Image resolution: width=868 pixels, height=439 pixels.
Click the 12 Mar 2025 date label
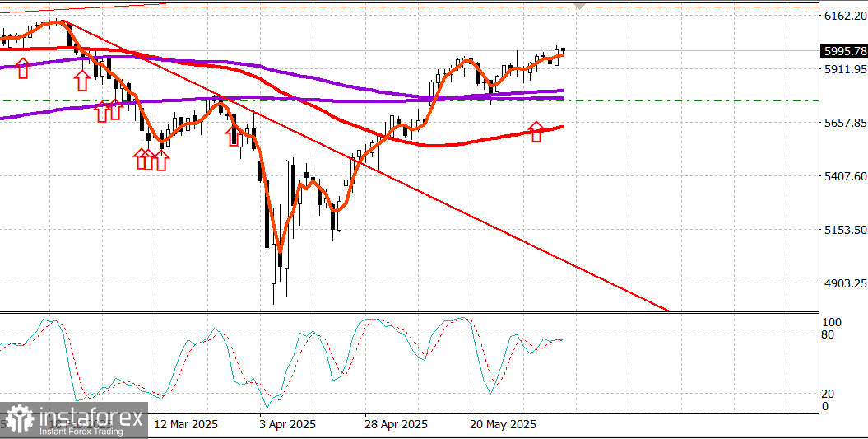point(187,425)
